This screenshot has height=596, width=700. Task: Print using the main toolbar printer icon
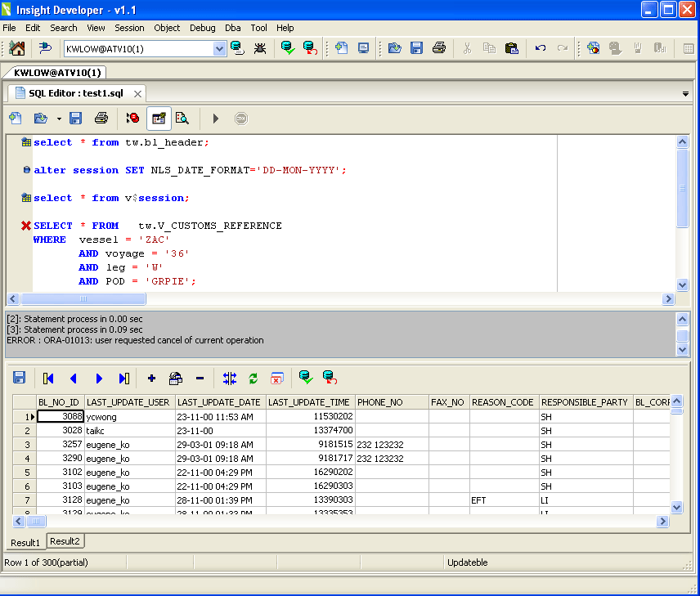click(x=439, y=48)
